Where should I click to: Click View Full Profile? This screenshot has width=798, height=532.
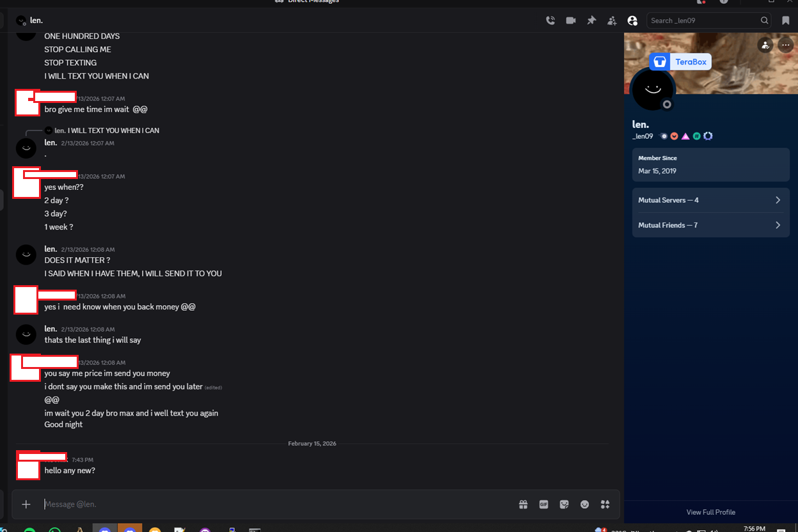[x=710, y=512]
